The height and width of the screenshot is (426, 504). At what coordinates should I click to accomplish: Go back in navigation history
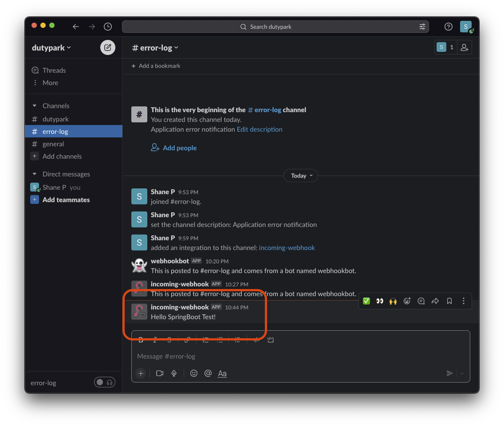(x=75, y=27)
